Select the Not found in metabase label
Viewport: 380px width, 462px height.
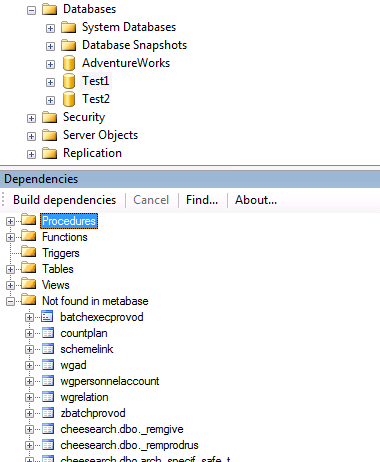tap(95, 301)
